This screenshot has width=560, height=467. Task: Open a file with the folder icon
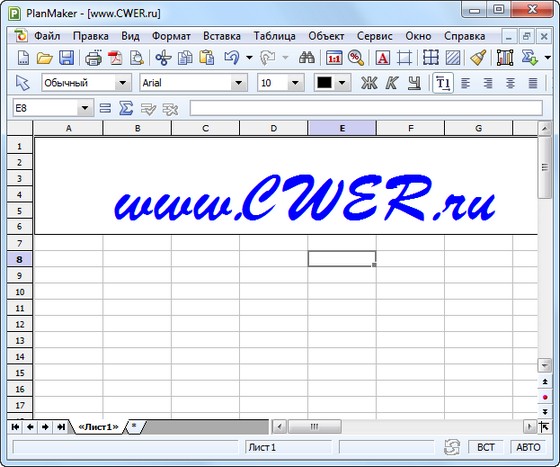click(x=45, y=57)
